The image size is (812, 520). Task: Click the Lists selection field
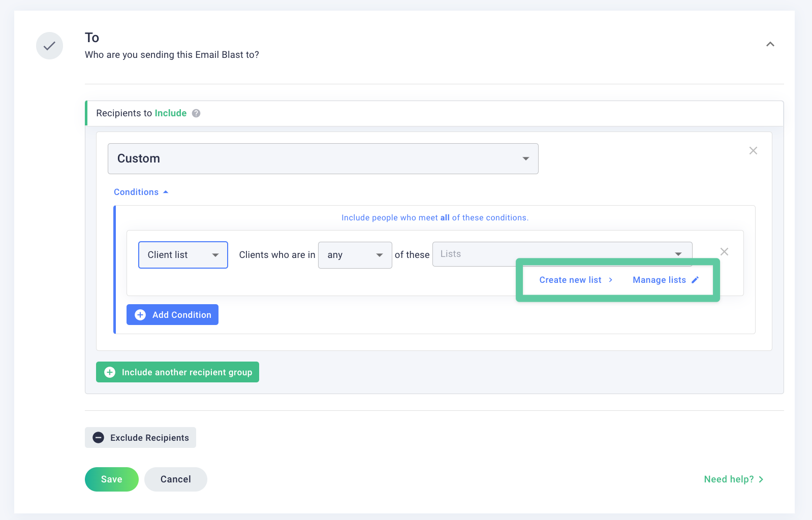coord(562,254)
